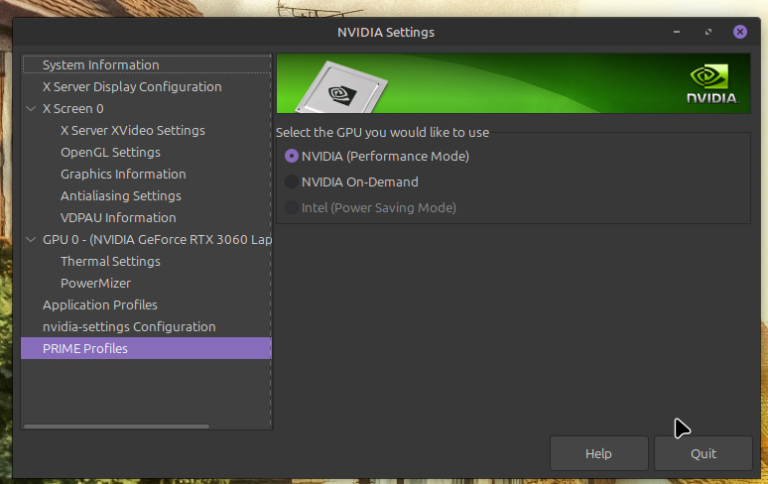Image resolution: width=768 pixels, height=484 pixels.
Task: Collapse the X Screen 0 tree node
Action: (31, 108)
